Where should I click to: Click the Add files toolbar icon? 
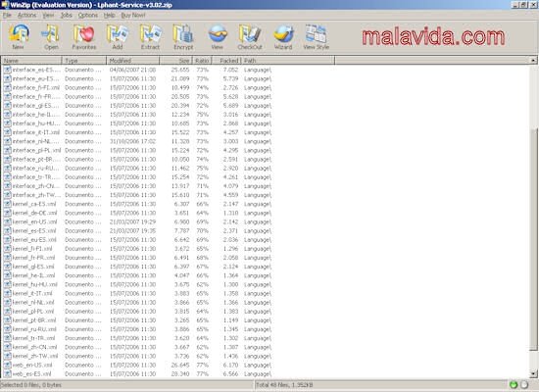click(118, 34)
